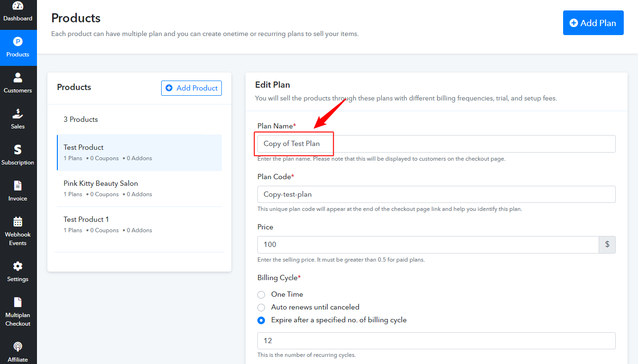The image size is (638, 364).
Task: Open the Dashboard gauge icon
Action: (18, 6)
